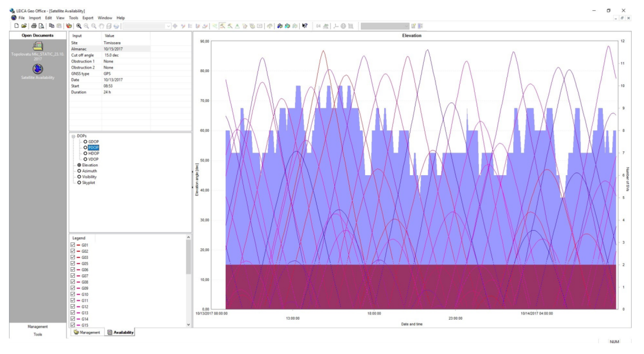Viewport: 644px width, 354px height.
Task: Uncheck satellite G01 in the Legend
Action: point(73,245)
